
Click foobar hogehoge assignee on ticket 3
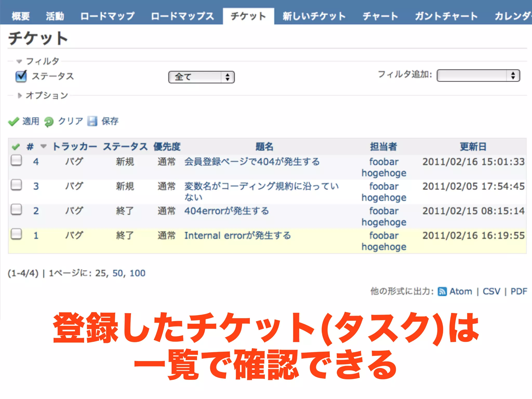tap(384, 192)
